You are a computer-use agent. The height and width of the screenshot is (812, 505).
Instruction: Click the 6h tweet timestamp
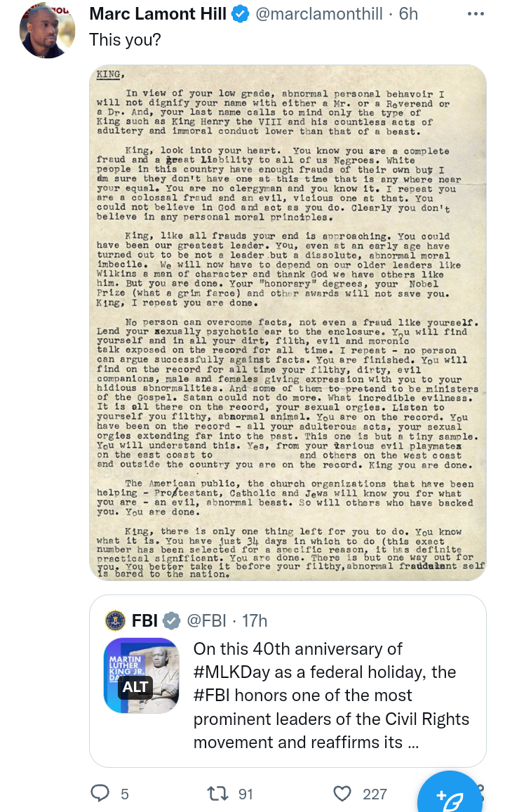click(408, 14)
